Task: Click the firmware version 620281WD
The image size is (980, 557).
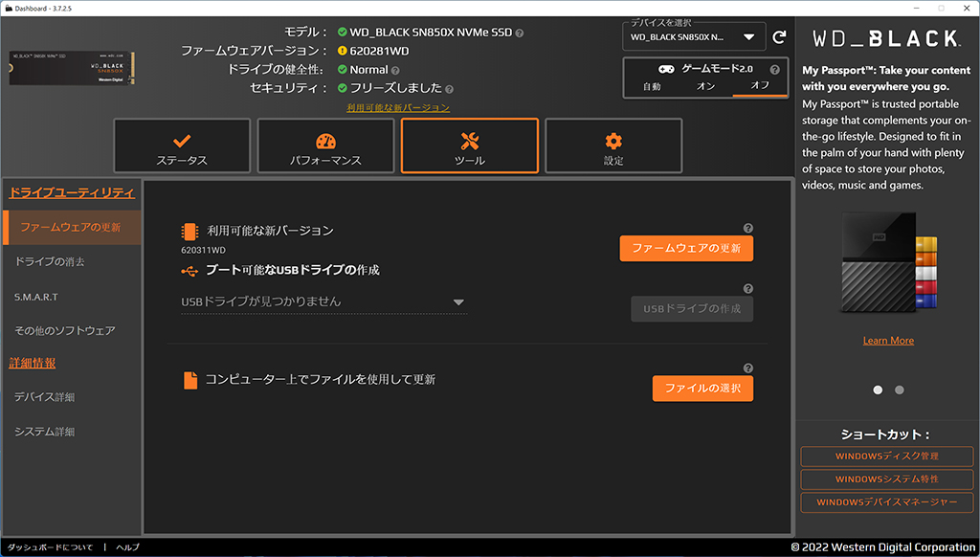Action: click(379, 52)
